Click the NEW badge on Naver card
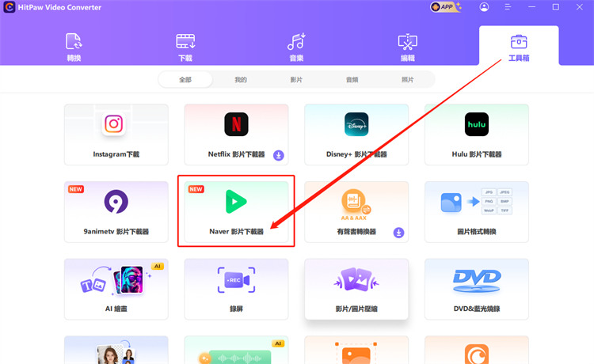 click(x=196, y=189)
